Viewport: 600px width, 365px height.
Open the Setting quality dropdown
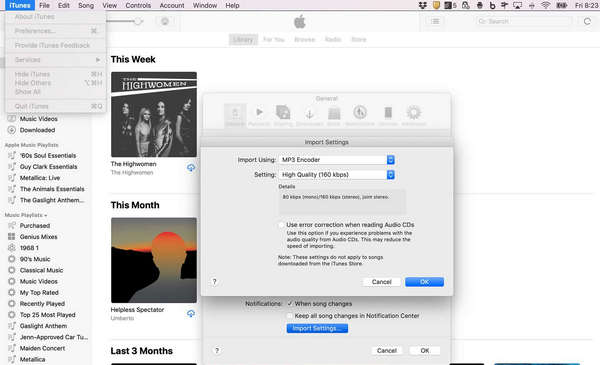[x=337, y=175]
